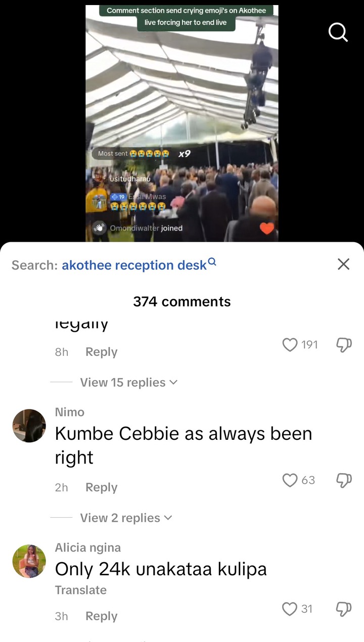The width and height of the screenshot is (364, 642).
Task: Like Alicia ngina's comment
Action: click(290, 609)
